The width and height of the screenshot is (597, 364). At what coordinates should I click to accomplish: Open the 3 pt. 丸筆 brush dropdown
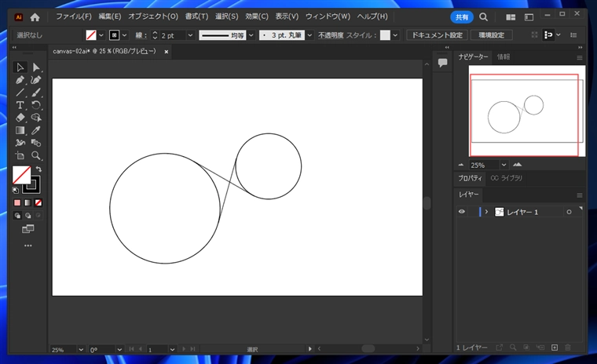tap(310, 35)
